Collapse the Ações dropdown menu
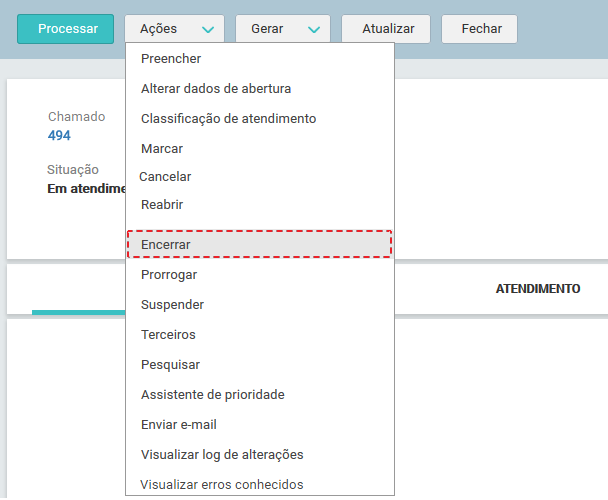This screenshot has height=500, width=608. [174, 29]
